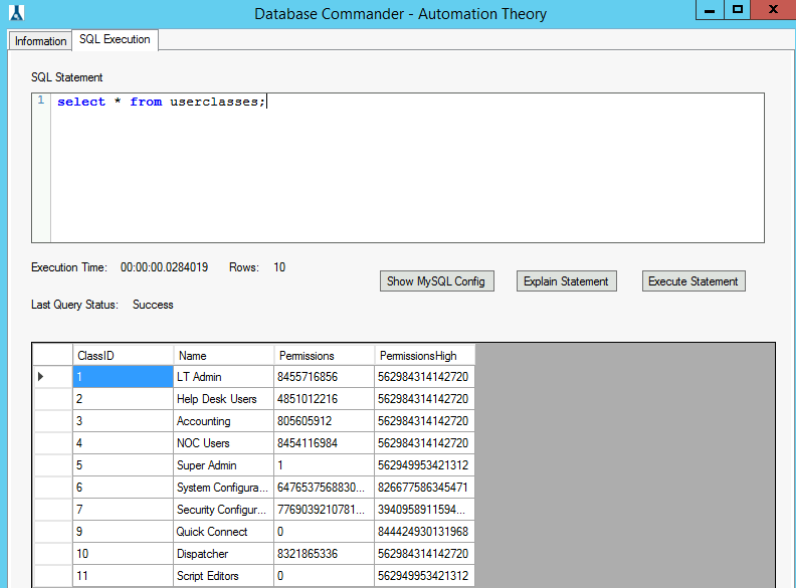Run query with Execute Statement button
The width and height of the screenshot is (796, 588).
coord(693,281)
